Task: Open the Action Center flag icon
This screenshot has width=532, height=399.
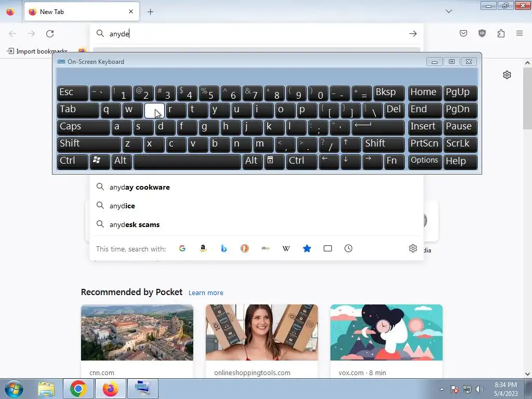Action: 455,389
